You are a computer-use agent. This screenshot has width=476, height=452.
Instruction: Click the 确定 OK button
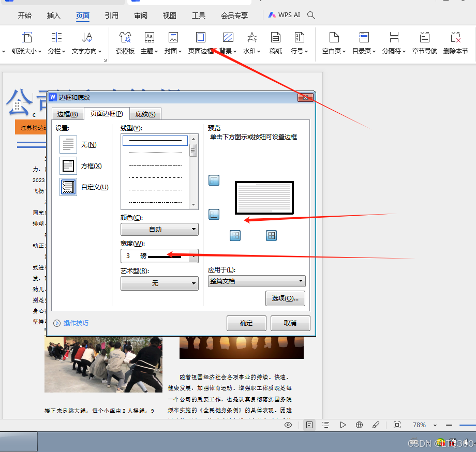click(246, 323)
